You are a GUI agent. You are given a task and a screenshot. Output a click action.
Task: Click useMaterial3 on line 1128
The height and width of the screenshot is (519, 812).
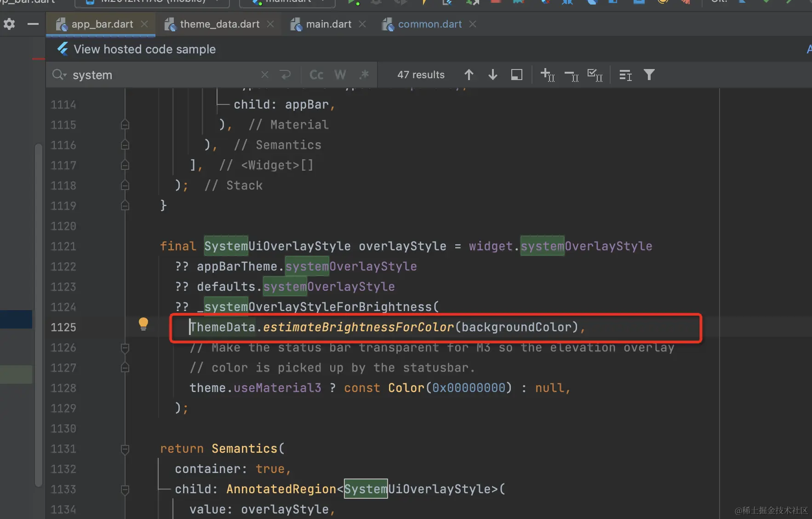(277, 388)
